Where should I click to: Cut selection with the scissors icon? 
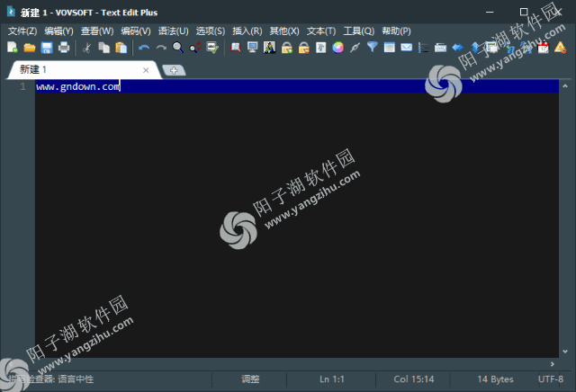point(86,48)
